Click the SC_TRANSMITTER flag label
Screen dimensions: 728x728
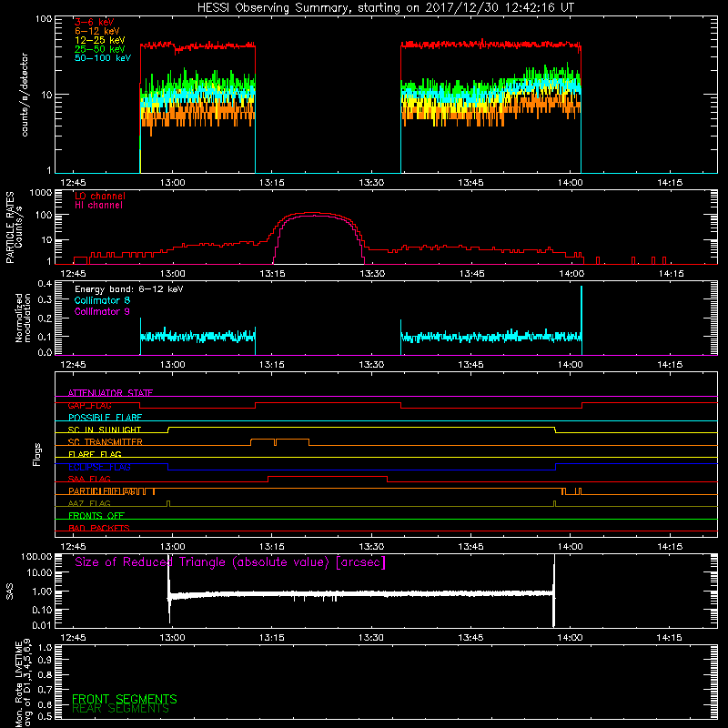pyautogui.click(x=105, y=442)
